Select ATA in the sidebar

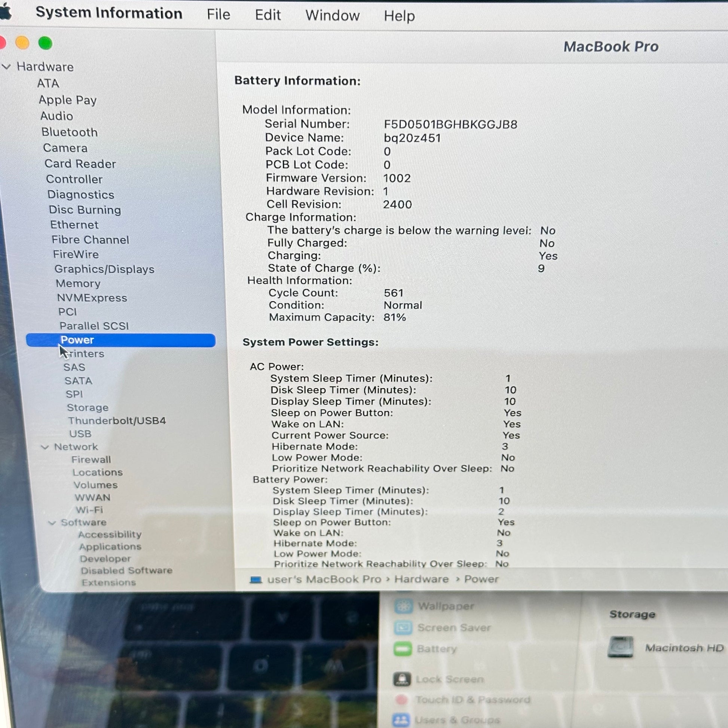click(x=48, y=83)
